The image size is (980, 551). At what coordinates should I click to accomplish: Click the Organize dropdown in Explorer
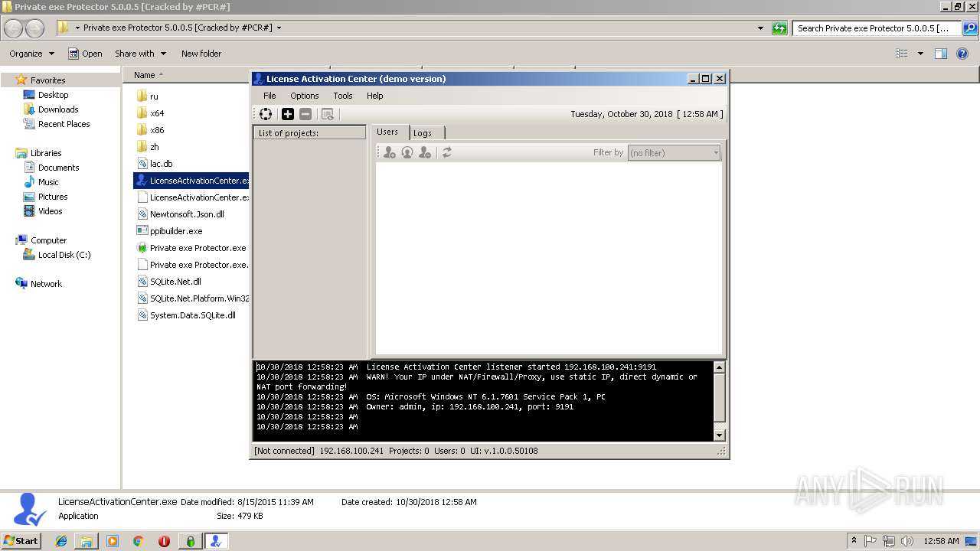(31, 54)
